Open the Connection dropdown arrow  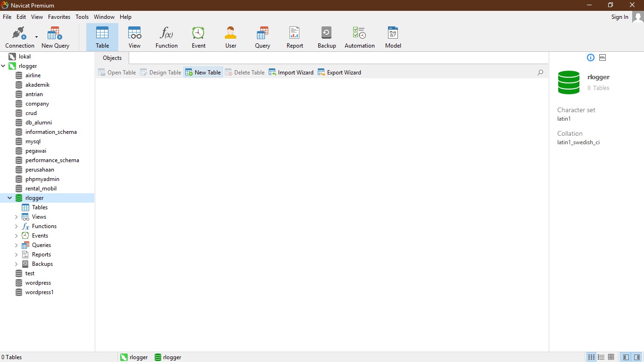pyautogui.click(x=36, y=37)
